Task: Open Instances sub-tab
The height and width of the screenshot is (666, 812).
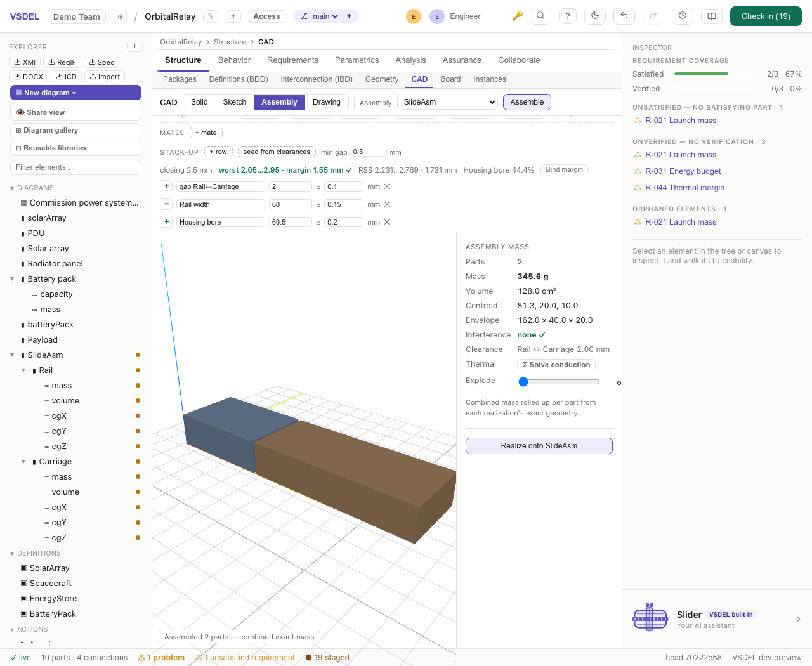Action: point(490,79)
